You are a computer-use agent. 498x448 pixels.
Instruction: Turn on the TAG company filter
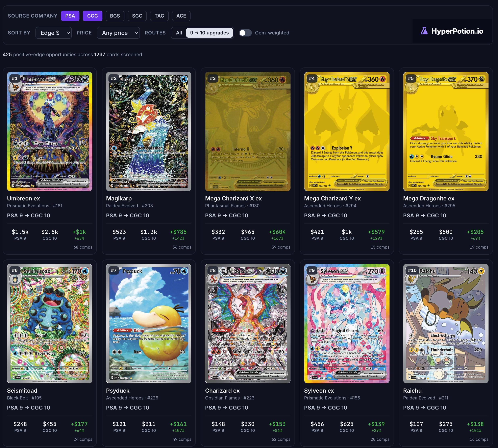[159, 16]
